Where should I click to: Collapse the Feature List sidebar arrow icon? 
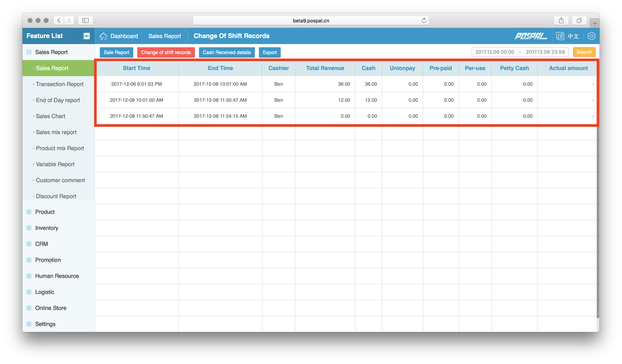[x=86, y=36]
